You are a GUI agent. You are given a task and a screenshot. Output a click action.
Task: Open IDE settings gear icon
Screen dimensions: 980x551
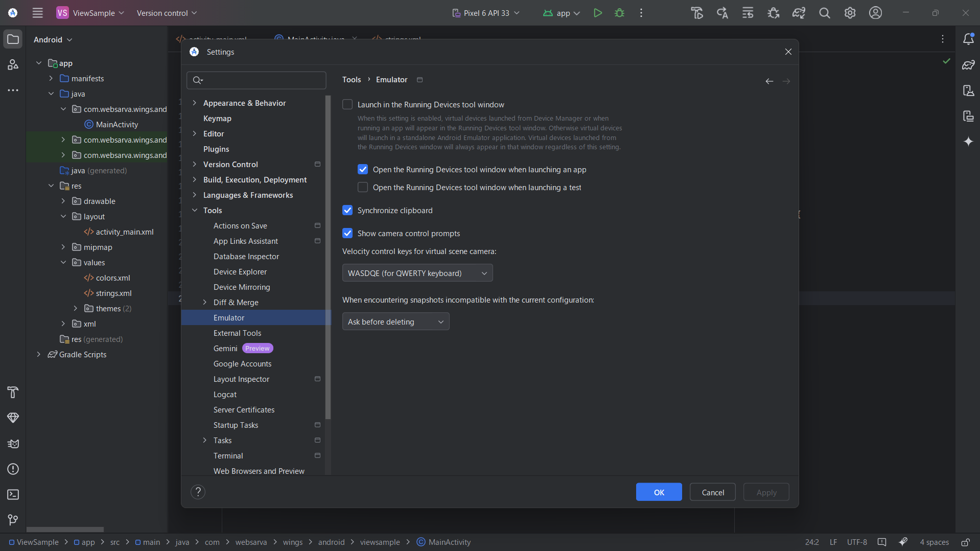[x=850, y=13]
